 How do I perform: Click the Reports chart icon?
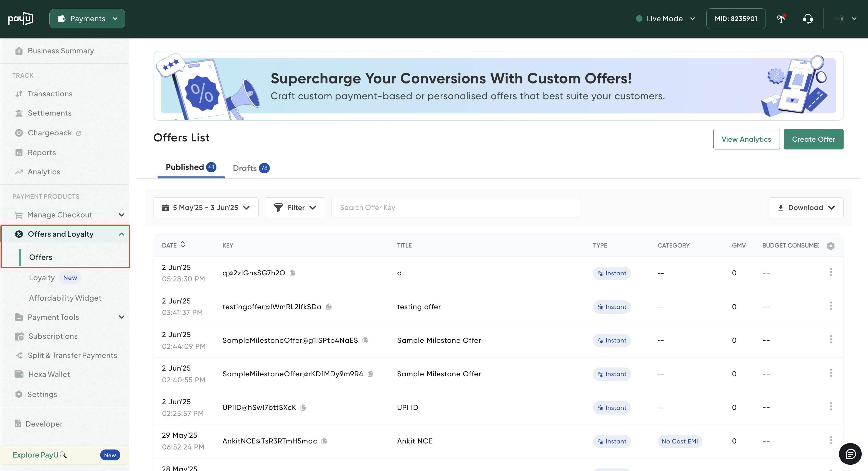[19, 153]
